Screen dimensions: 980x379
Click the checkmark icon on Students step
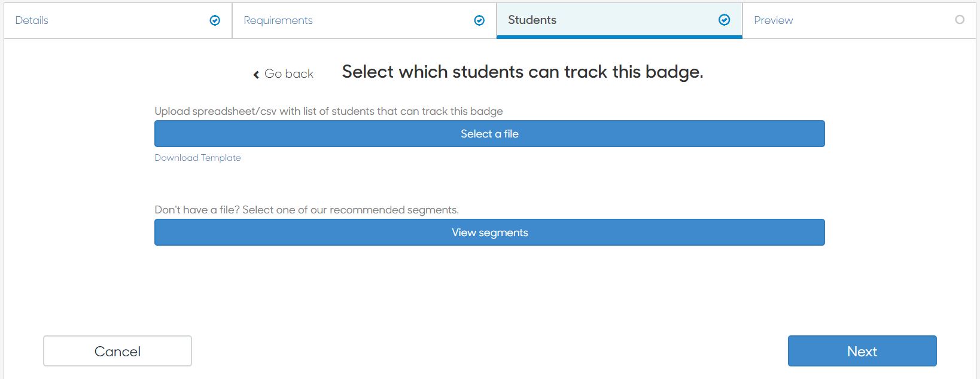click(724, 20)
